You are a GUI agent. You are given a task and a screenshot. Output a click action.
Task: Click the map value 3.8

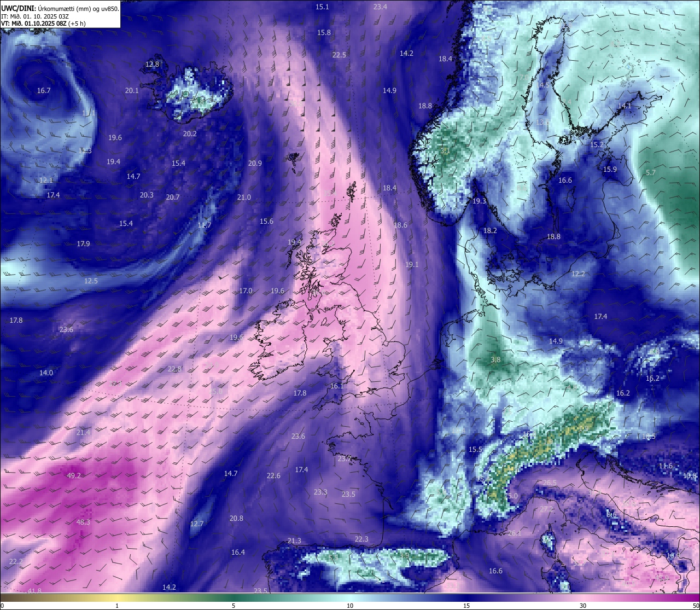tap(495, 359)
